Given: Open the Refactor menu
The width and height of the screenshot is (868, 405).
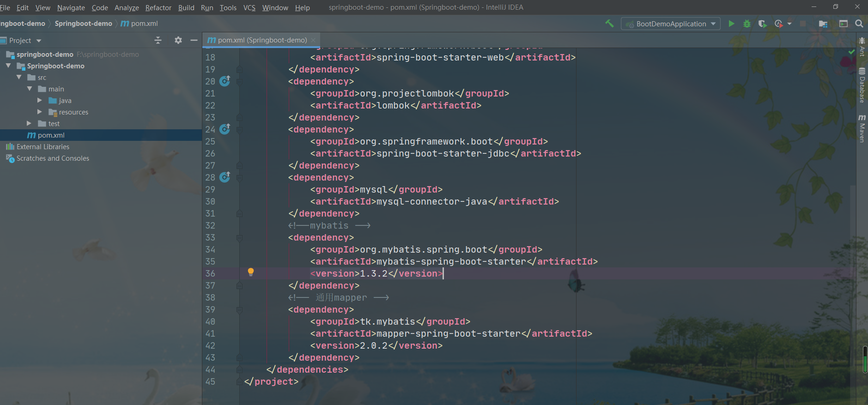Looking at the screenshot, I should point(158,7).
